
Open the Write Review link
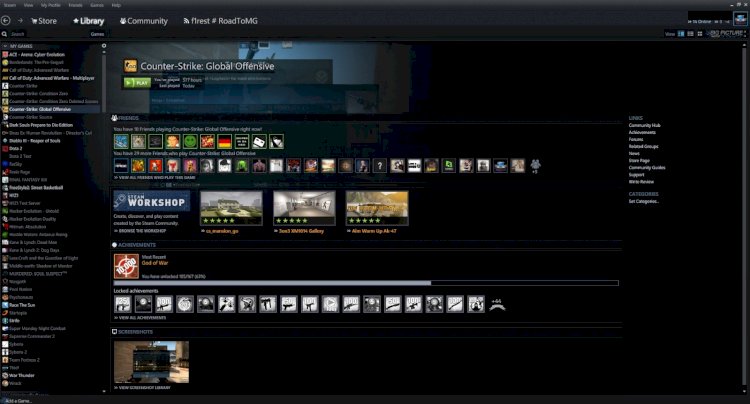click(641, 182)
